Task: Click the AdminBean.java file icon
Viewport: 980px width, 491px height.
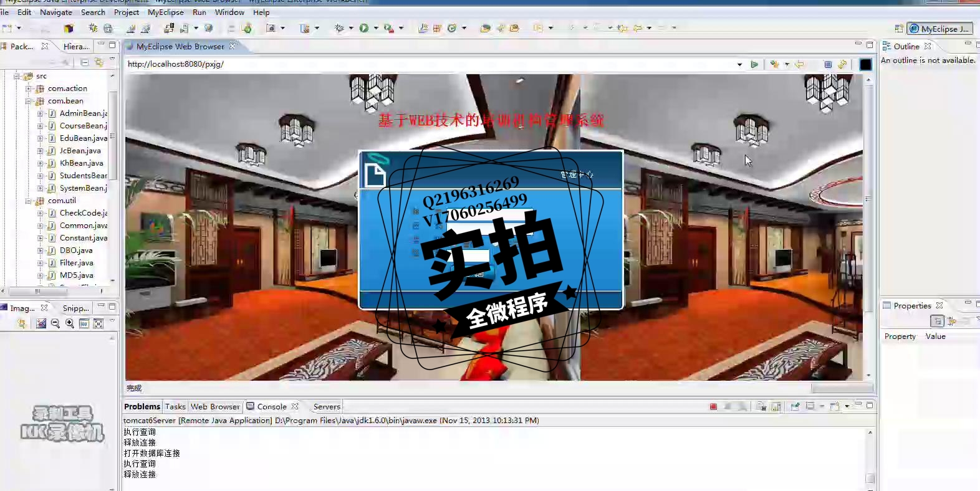Action: point(52,113)
